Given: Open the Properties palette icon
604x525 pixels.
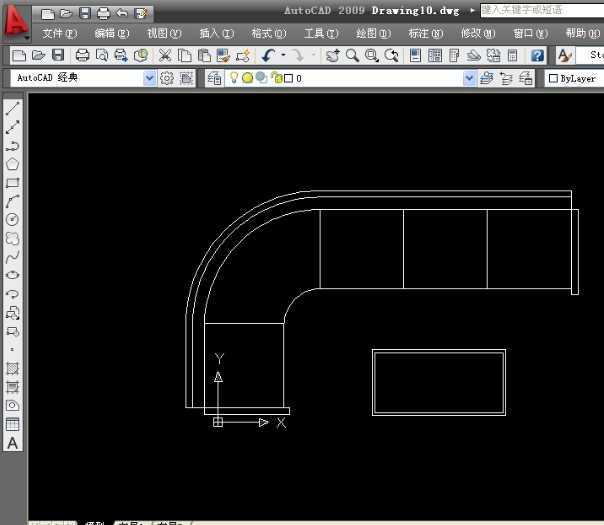Looking at the screenshot, I should coord(415,56).
